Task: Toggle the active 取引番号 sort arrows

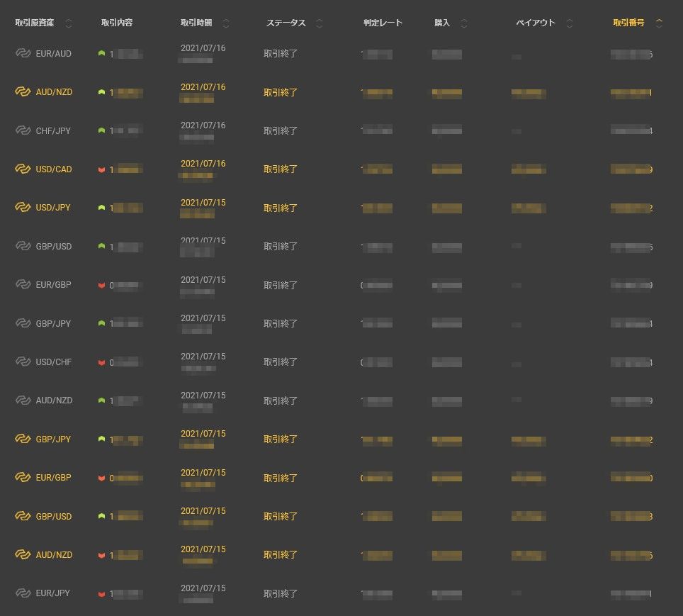Action: (x=659, y=23)
